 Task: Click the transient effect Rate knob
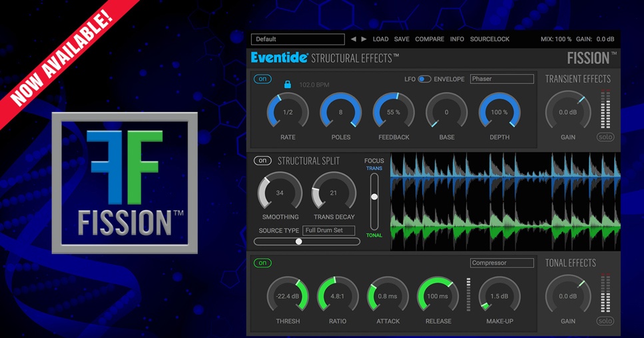coord(288,112)
